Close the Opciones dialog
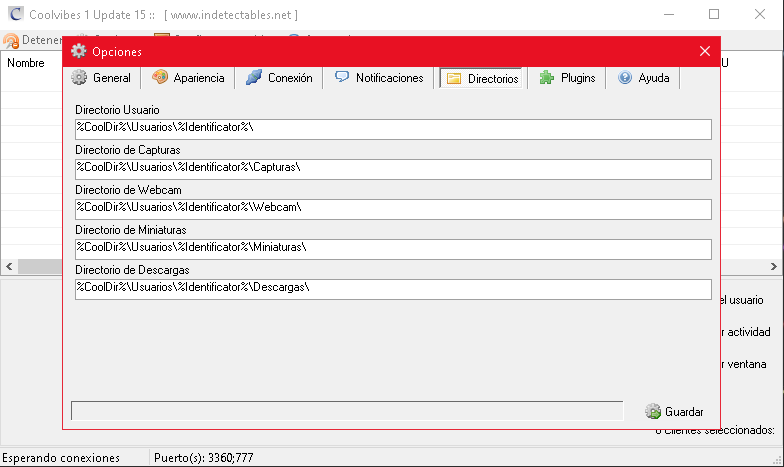784x467 pixels. pos(705,51)
